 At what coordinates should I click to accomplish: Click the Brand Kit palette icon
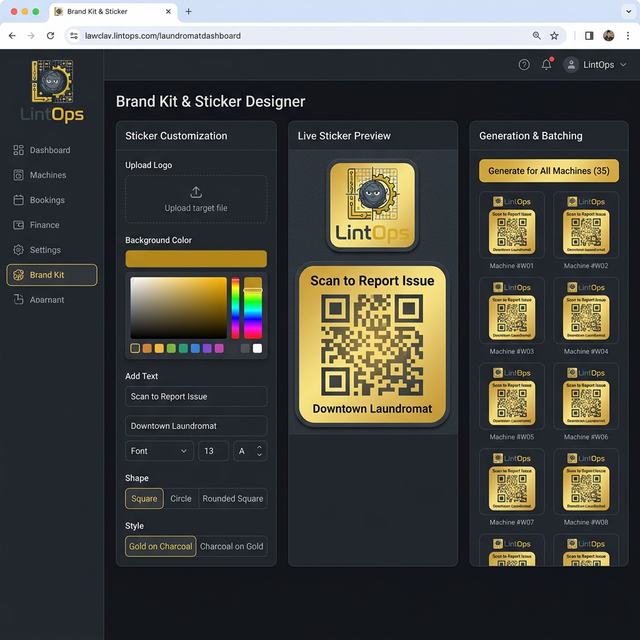click(x=18, y=275)
